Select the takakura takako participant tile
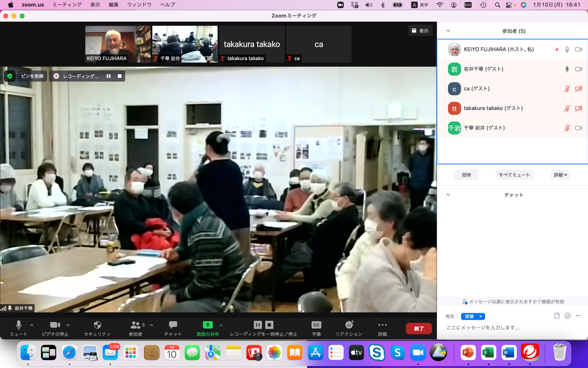Screen dimensions: 588x368 [x=252, y=44]
